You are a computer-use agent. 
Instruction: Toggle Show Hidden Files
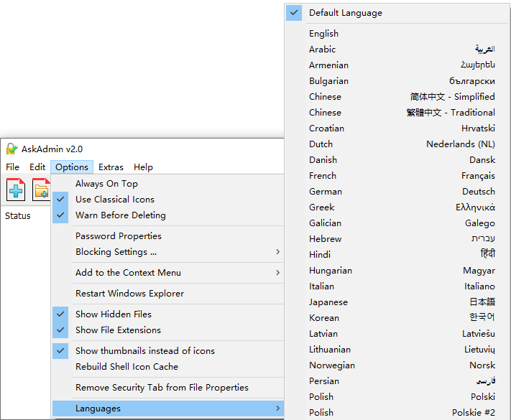click(x=168, y=314)
